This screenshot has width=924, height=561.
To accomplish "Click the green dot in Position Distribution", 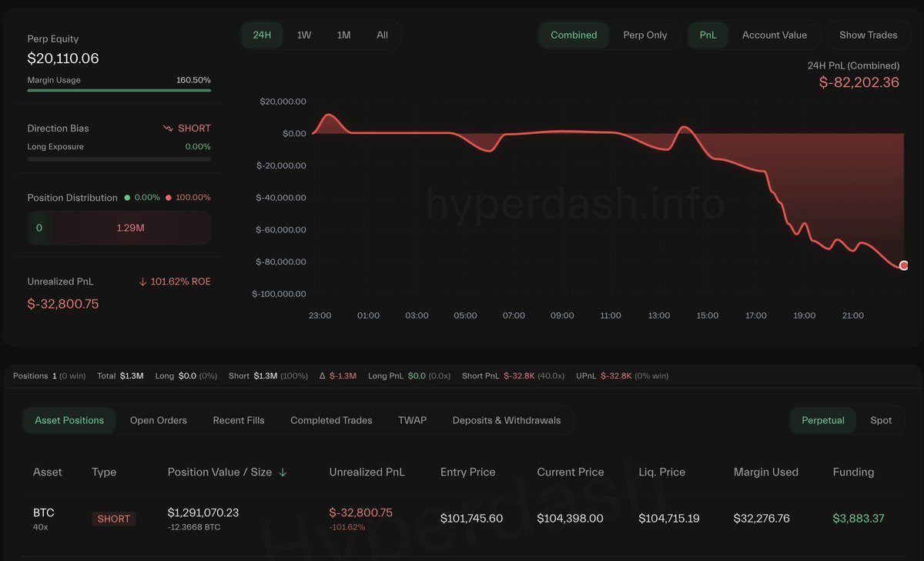I will coord(127,198).
